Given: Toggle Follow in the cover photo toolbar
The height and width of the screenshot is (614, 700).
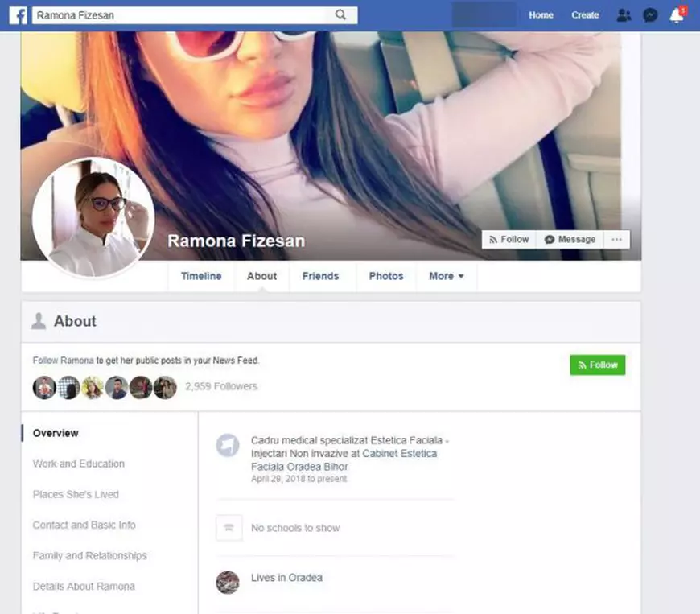Looking at the screenshot, I should [508, 239].
